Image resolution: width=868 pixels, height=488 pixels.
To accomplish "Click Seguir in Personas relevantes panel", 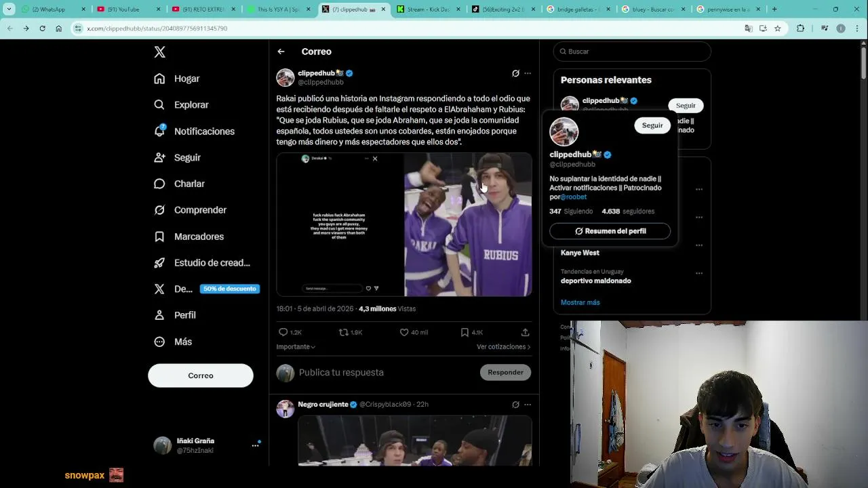I will pyautogui.click(x=686, y=105).
